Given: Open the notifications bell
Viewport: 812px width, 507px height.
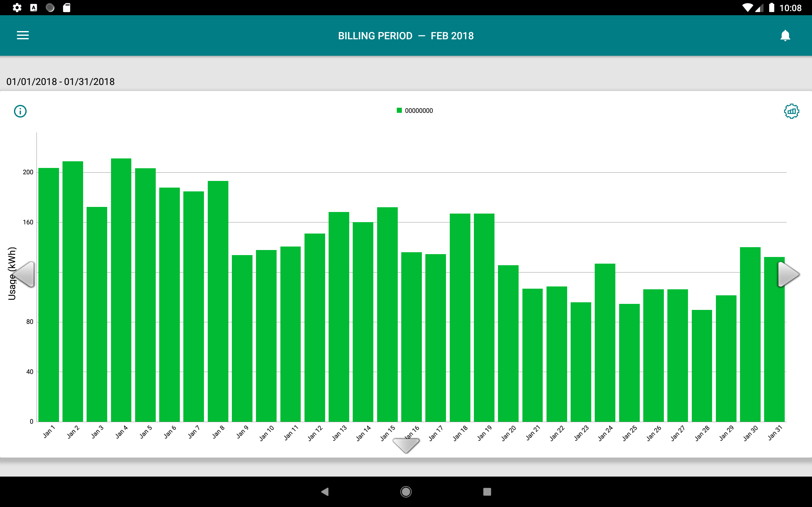Looking at the screenshot, I should point(785,35).
